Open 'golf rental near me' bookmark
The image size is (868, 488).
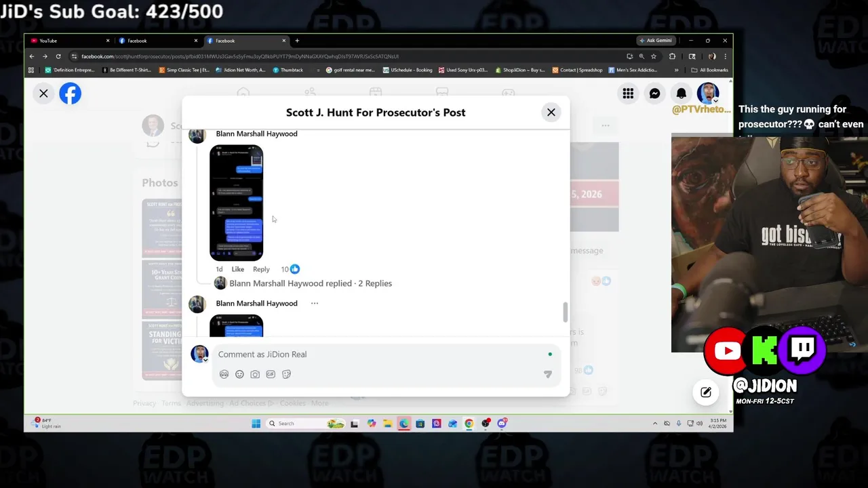[350, 70]
